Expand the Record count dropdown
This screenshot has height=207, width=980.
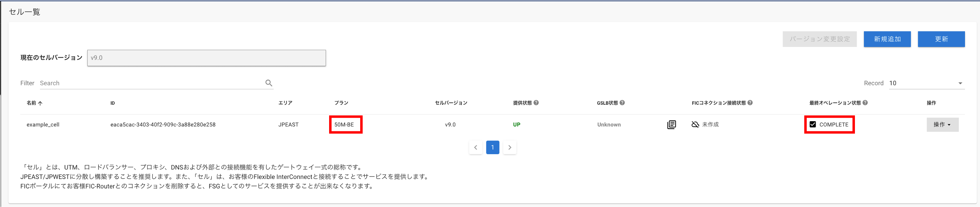click(926, 83)
